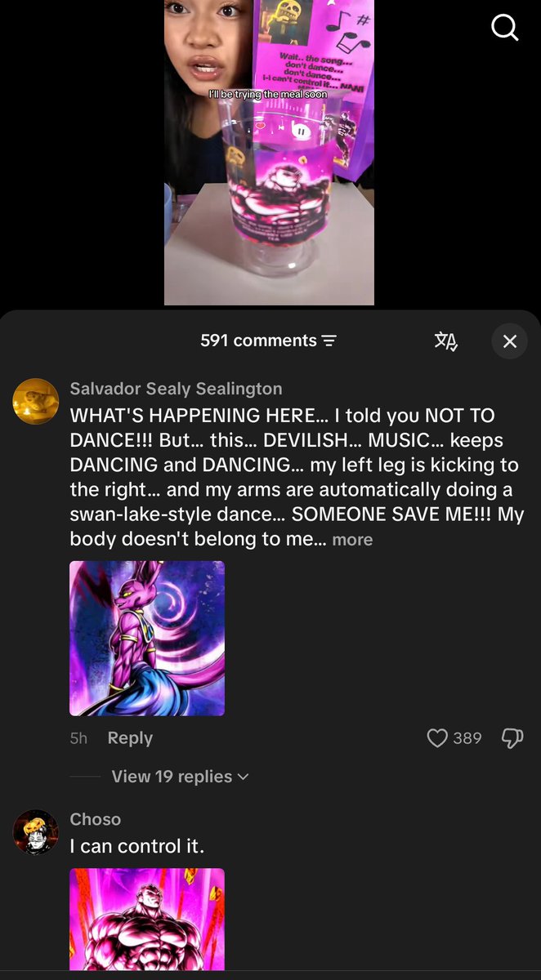
Task: Open Choso's profile picture
Action: pyautogui.click(x=36, y=832)
